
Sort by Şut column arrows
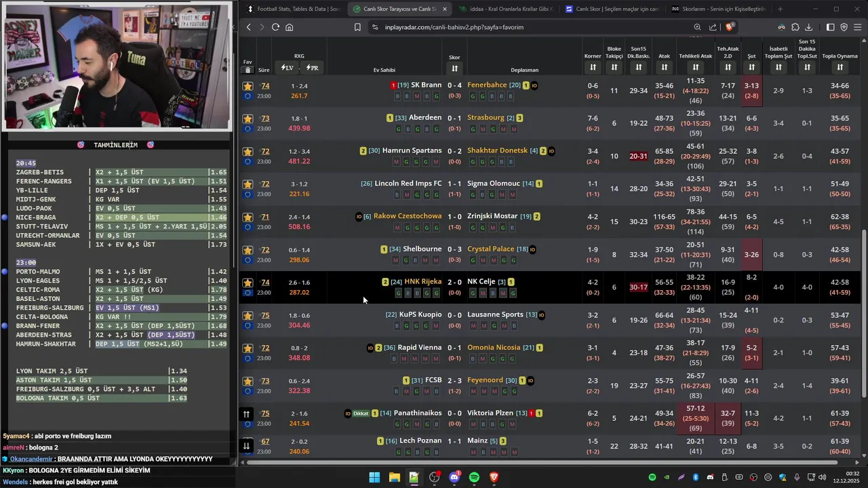[751, 67]
